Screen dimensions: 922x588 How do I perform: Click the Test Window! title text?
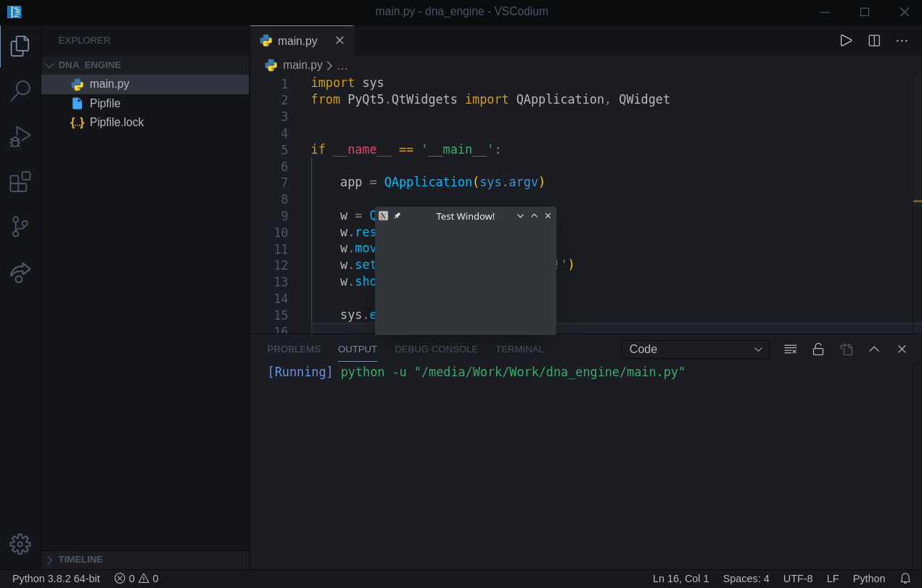[x=466, y=216]
